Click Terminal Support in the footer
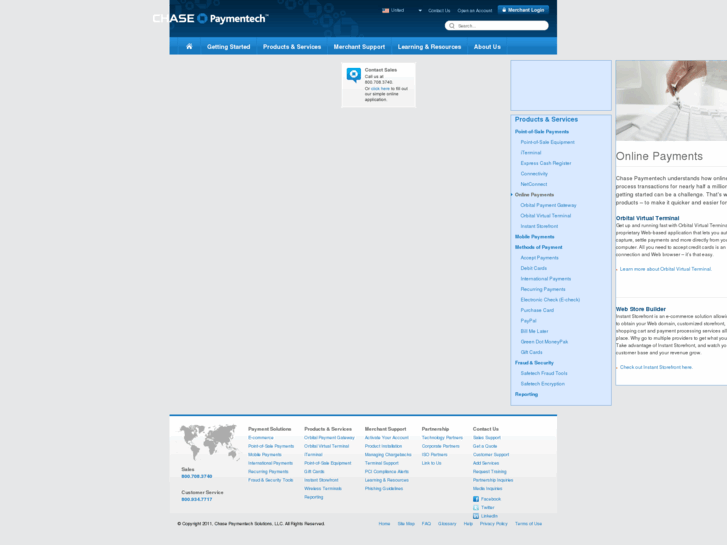 pos(382,463)
